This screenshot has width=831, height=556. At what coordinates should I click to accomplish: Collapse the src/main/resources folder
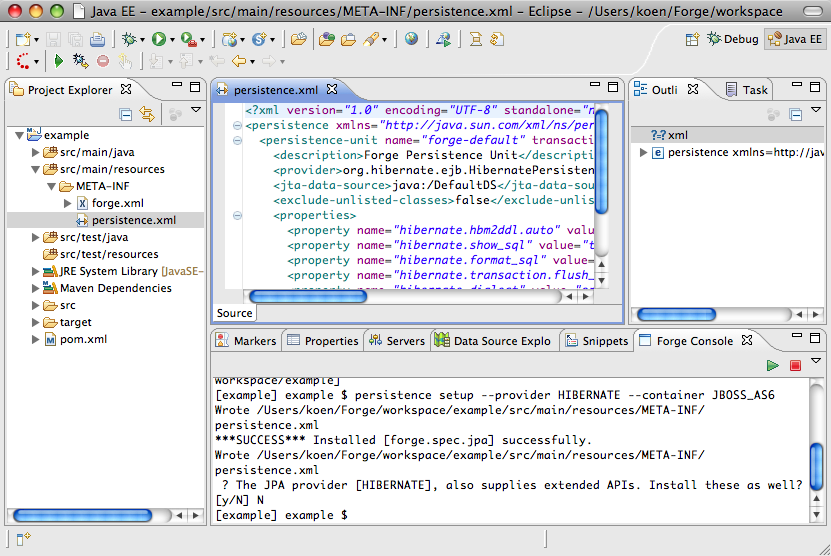36,170
